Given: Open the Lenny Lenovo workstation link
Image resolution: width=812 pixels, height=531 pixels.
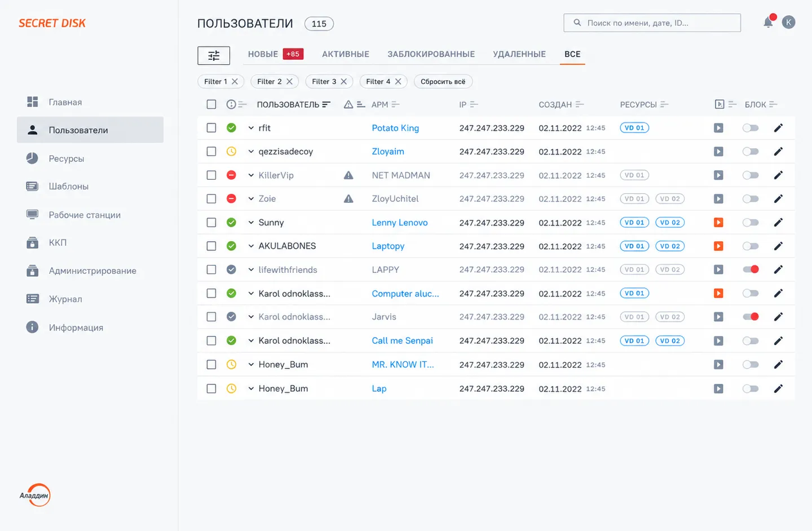Looking at the screenshot, I should pos(400,223).
